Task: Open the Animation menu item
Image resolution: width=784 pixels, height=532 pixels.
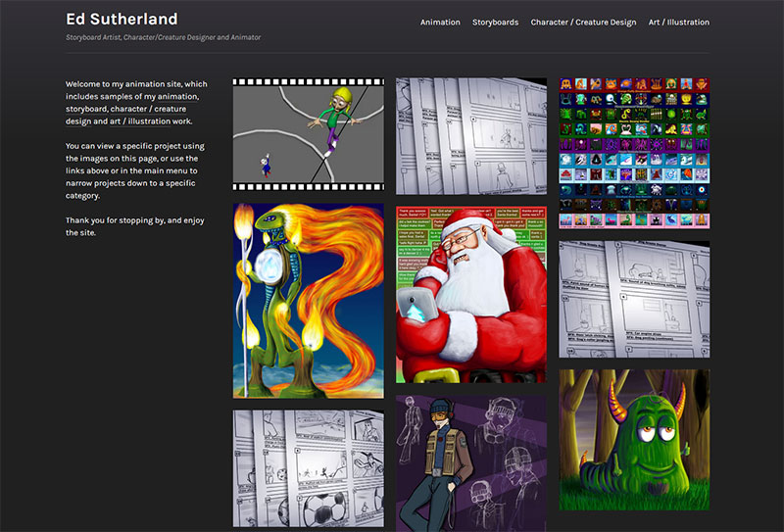Action: click(x=440, y=22)
